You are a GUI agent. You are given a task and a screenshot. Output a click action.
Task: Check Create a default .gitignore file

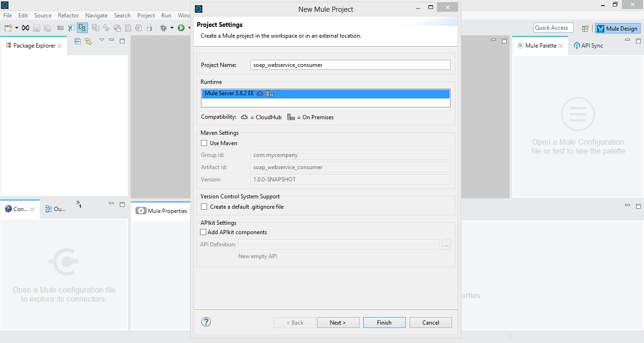tap(204, 207)
